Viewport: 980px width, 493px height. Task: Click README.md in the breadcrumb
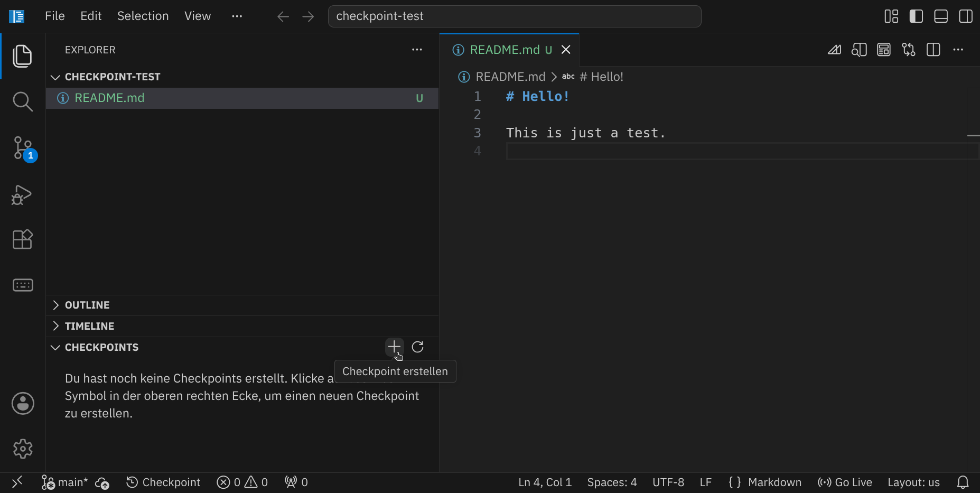[510, 77]
